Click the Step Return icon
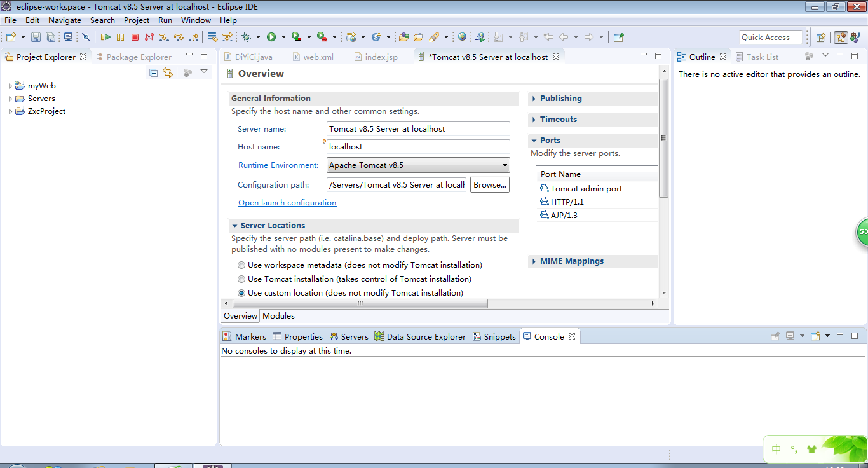This screenshot has height=468, width=868. tap(193, 37)
